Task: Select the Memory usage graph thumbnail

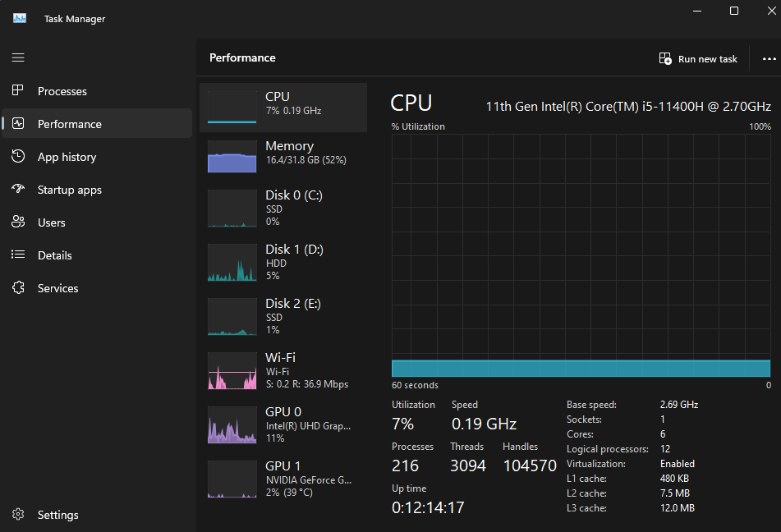Action: pos(232,157)
